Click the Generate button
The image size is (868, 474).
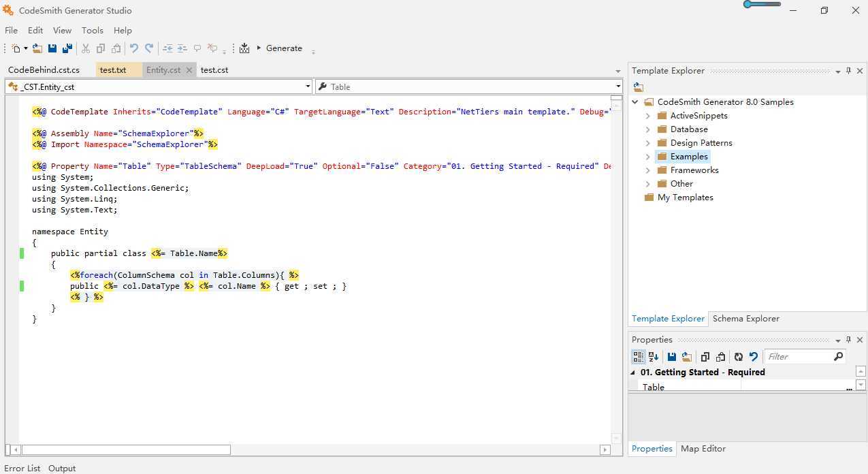(x=279, y=48)
